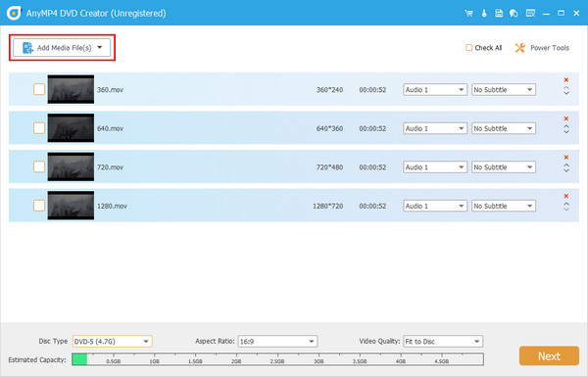This screenshot has width=588, height=377.
Task: Remove 360.mov with its red X
Action: click(x=566, y=80)
